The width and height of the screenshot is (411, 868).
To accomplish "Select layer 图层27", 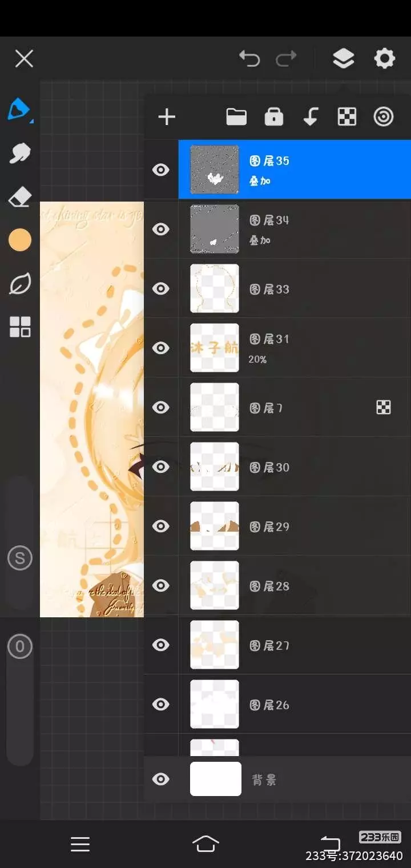I will coord(295,645).
